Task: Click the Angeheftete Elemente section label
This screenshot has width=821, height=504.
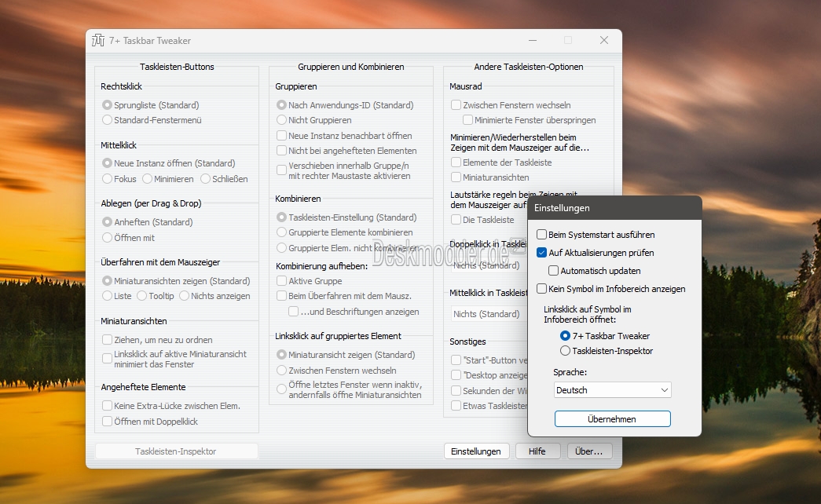Action: [x=143, y=387]
